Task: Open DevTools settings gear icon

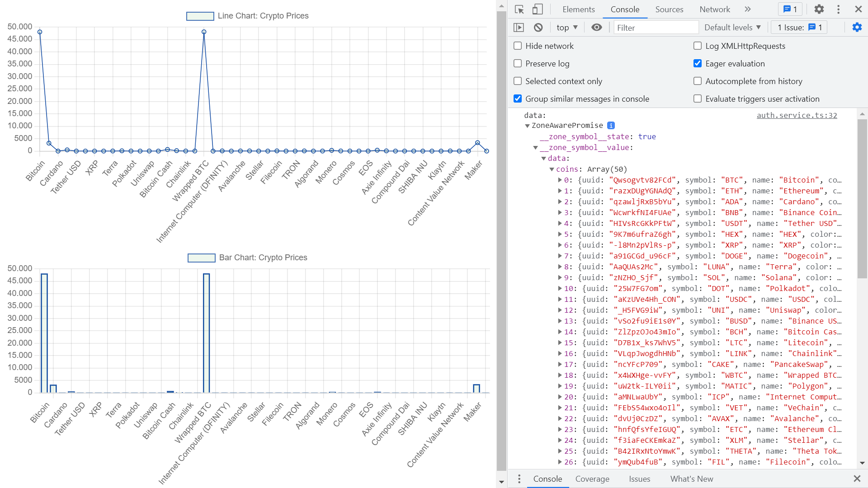Action: coord(819,9)
